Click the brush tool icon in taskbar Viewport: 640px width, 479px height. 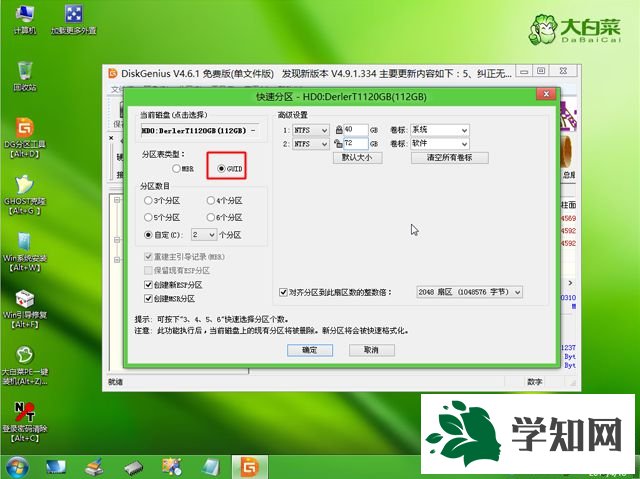(94, 467)
